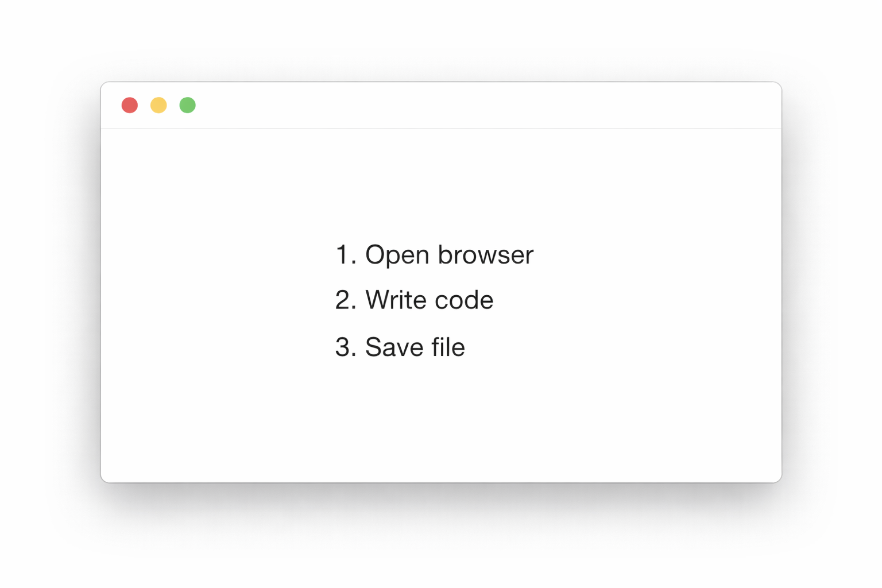Maximize the window with the green button
Screen dimensions: 882x588
pyautogui.click(x=187, y=105)
